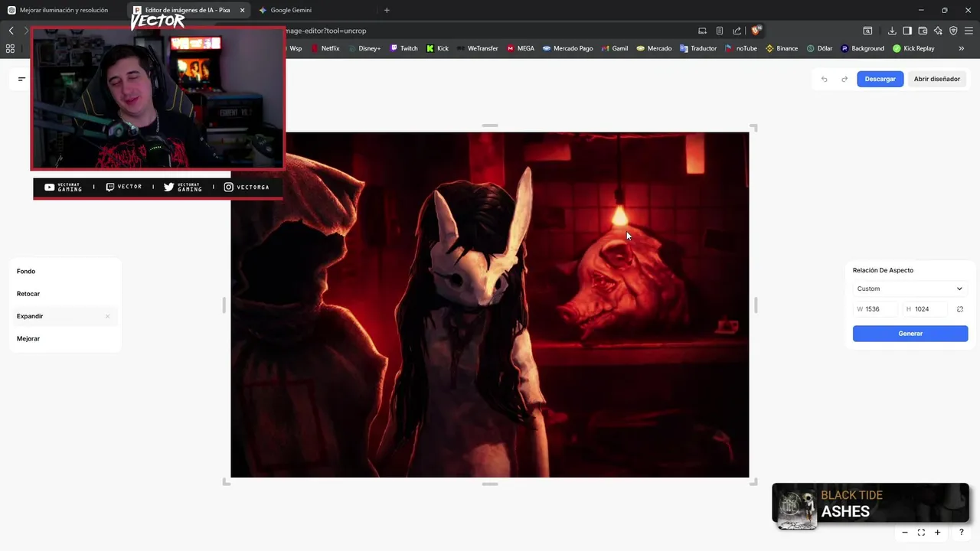
Task: Click the top expand handle of image
Action: tap(490, 126)
